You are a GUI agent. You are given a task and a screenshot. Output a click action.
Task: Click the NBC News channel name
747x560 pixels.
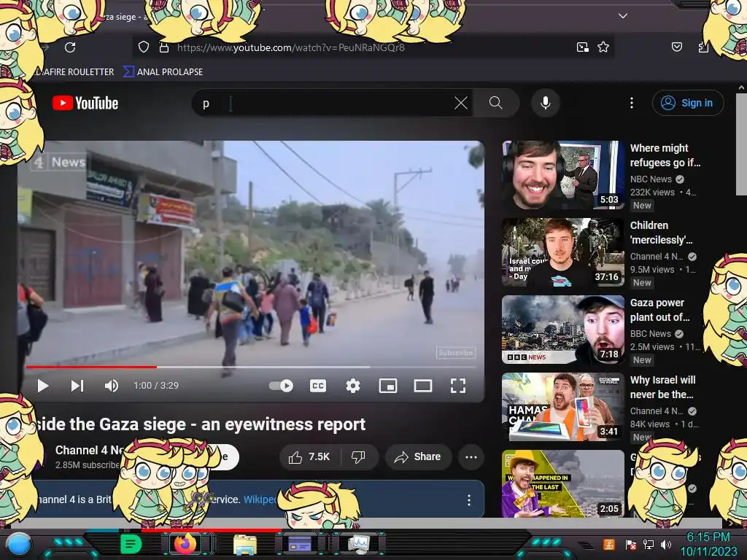(651, 179)
